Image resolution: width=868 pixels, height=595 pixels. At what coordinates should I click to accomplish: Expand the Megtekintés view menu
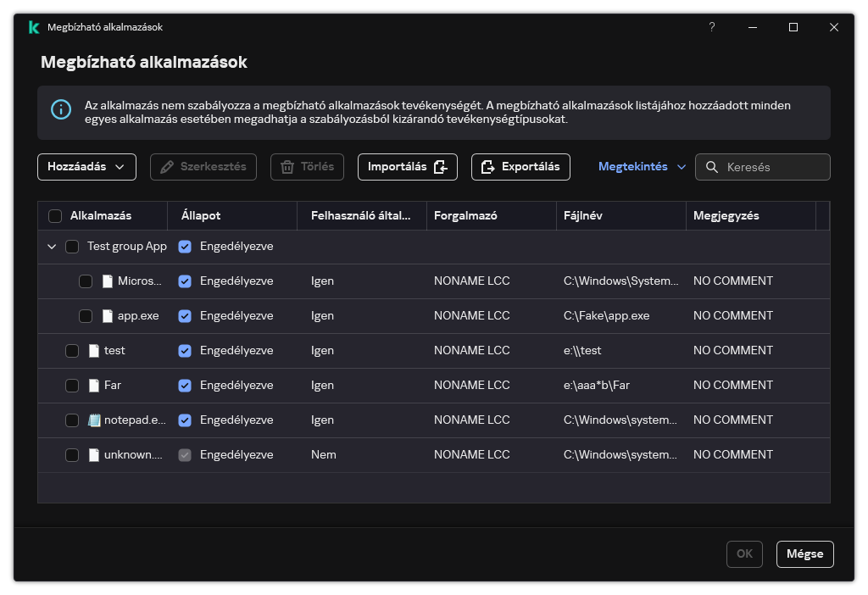coord(642,167)
